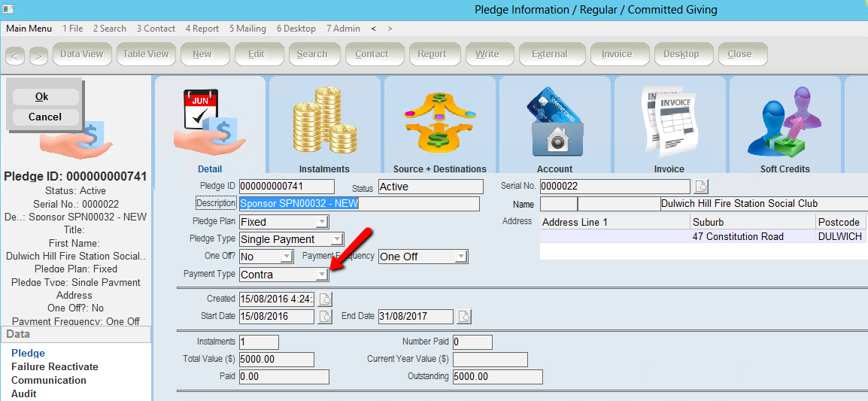Open the 4 Report menu
The height and width of the screenshot is (401, 868).
tap(202, 29)
